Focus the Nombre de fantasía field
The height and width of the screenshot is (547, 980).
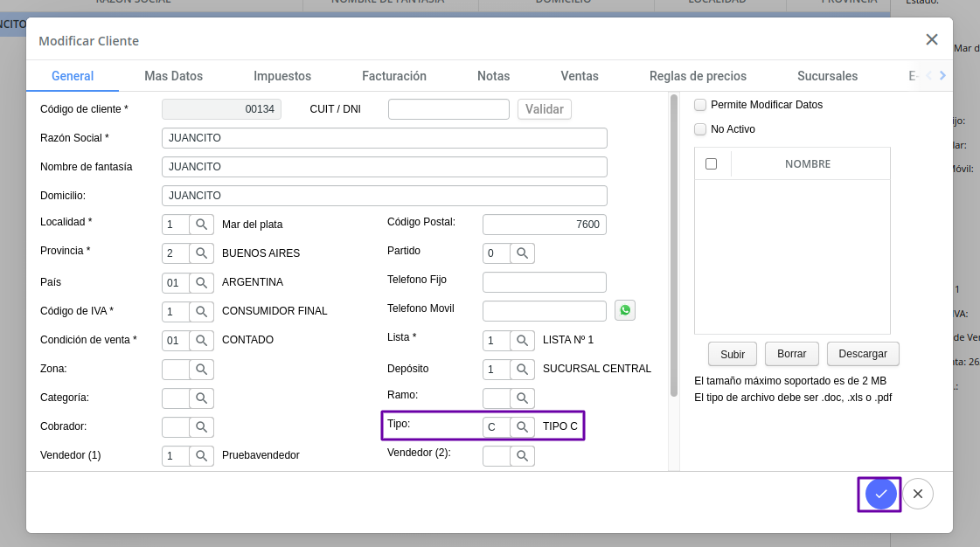385,167
